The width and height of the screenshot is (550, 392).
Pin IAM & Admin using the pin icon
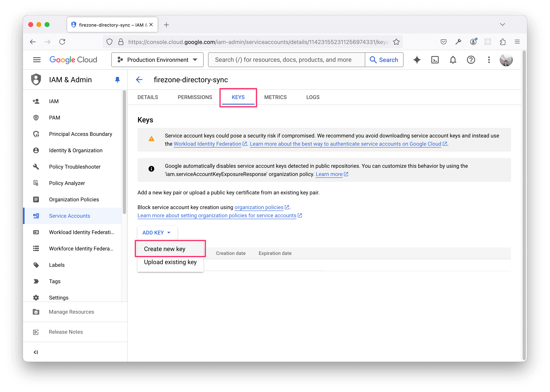click(x=117, y=79)
